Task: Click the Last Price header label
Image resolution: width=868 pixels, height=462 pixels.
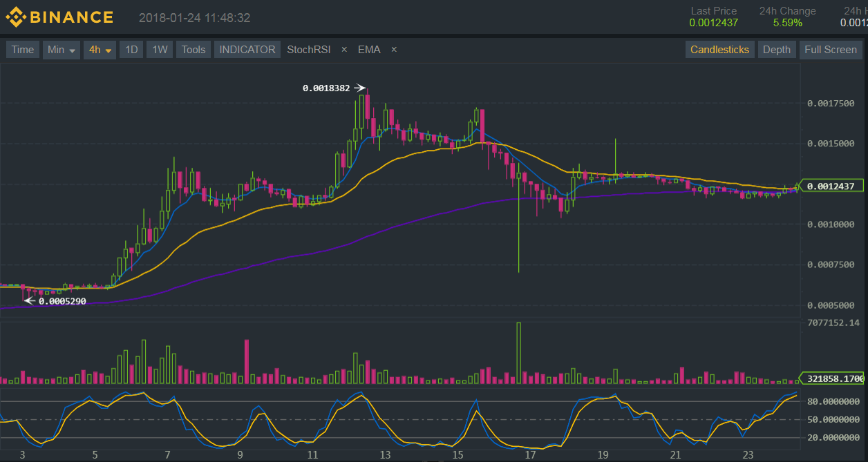Action: tap(714, 11)
